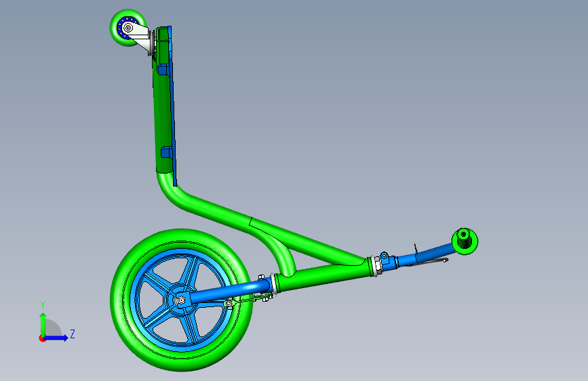The image size is (588, 381).
Task: Click the round green end knob on the right
Action: click(465, 241)
